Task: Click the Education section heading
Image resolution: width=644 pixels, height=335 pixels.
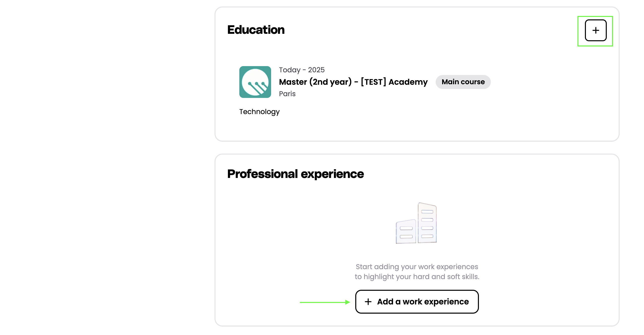Action: pyautogui.click(x=256, y=30)
